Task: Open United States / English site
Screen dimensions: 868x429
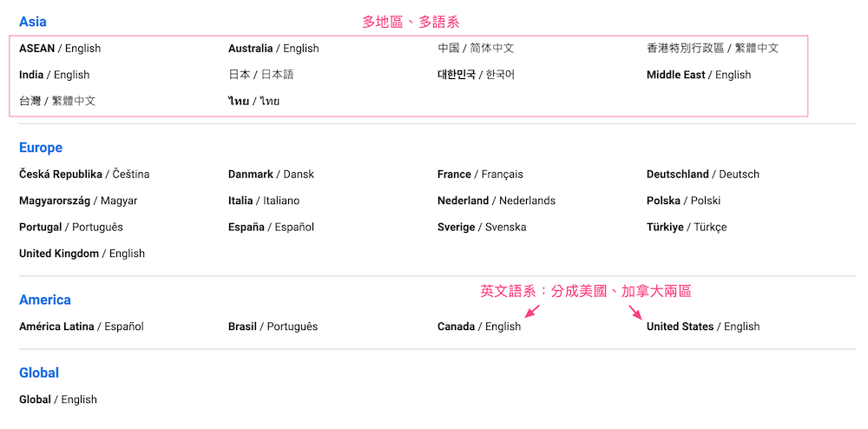Action: pyautogui.click(x=703, y=327)
